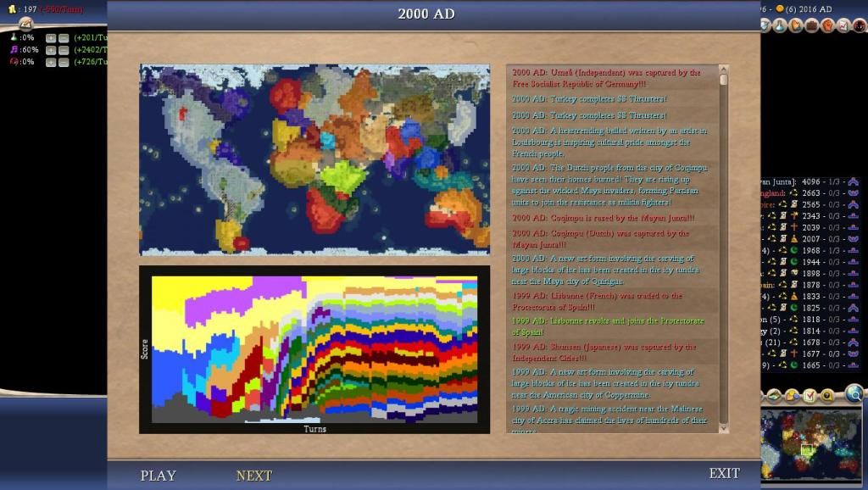Click EXIT to close the replay
This screenshot has height=490, width=868.
click(725, 473)
